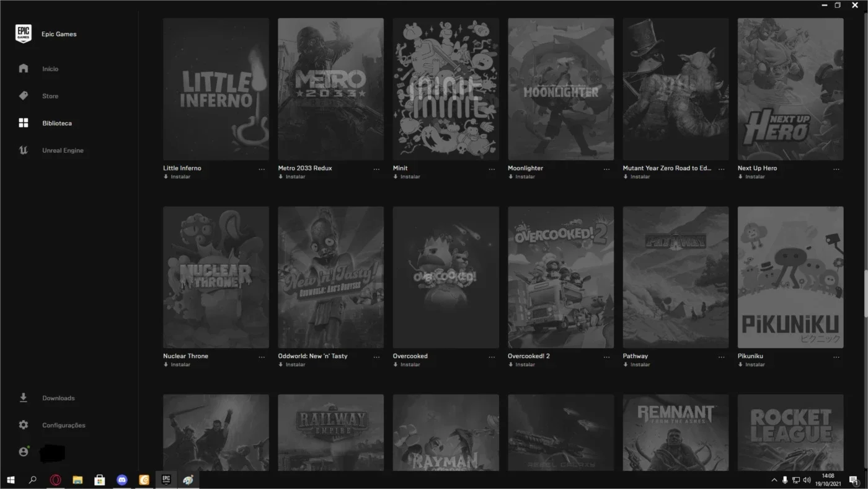Image resolution: width=868 pixels, height=489 pixels.
Task: Click the orange taskbar app icon
Action: pyautogui.click(x=144, y=480)
